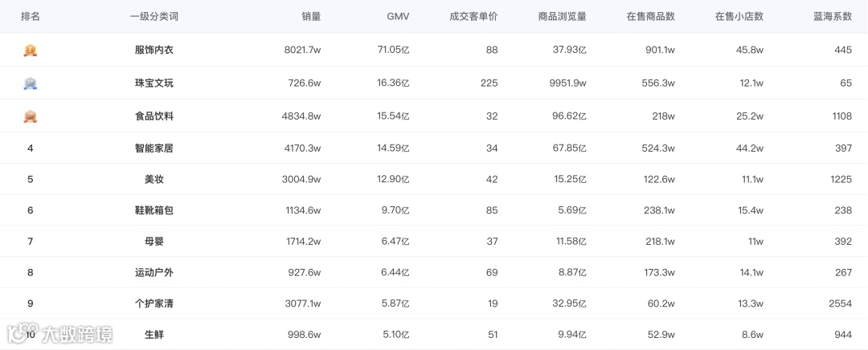Click the 在售商品数 column header
Viewport: 868px width, 350px height.
click(650, 16)
